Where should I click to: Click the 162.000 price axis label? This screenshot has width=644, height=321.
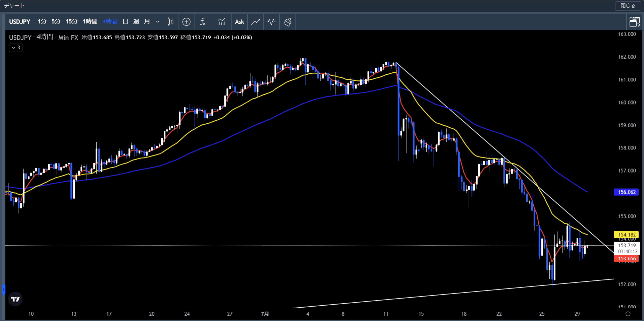coord(627,57)
